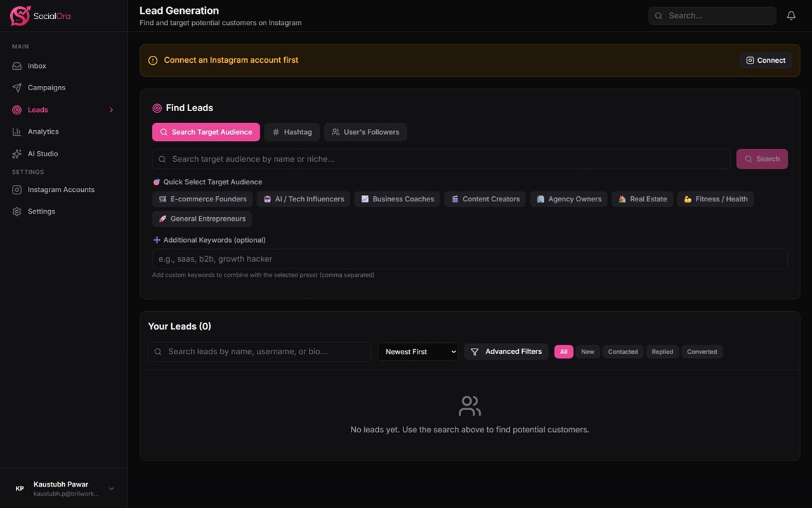This screenshot has width=812, height=508.
Task: Click the notification bell icon
Action: (x=791, y=15)
